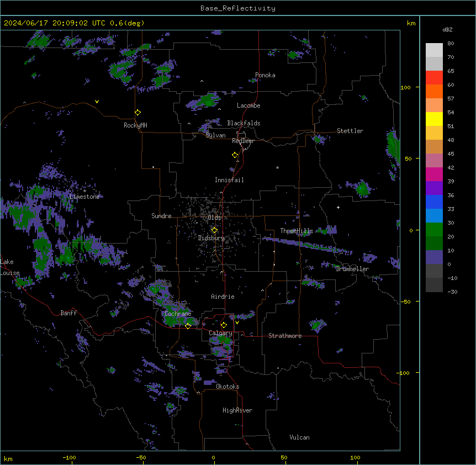
Task: Click the Lake Louise label
Action: [x=10, y=267]
